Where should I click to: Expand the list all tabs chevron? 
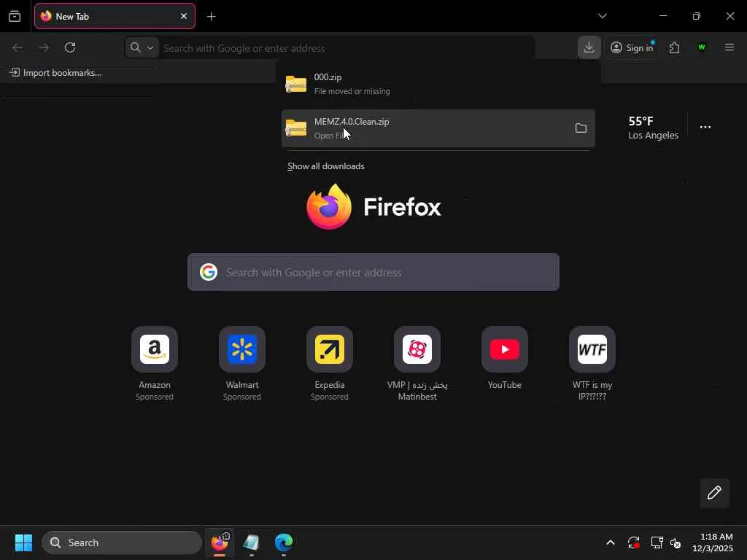[602, 16]
